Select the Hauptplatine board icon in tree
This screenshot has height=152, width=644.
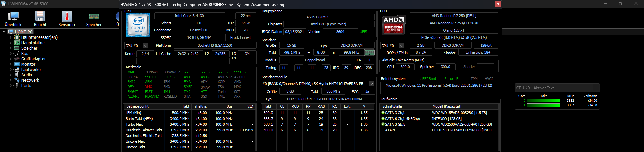[17, 43]
